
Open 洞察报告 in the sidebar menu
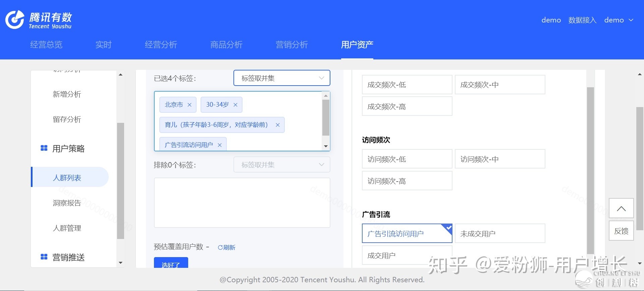(67, 203)
